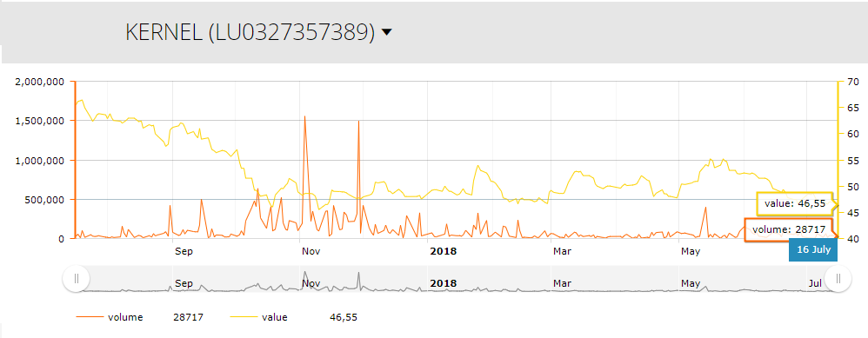The image size is (868, 338).
Task: Click the legend volume number 28717
Action: point(188,317)
